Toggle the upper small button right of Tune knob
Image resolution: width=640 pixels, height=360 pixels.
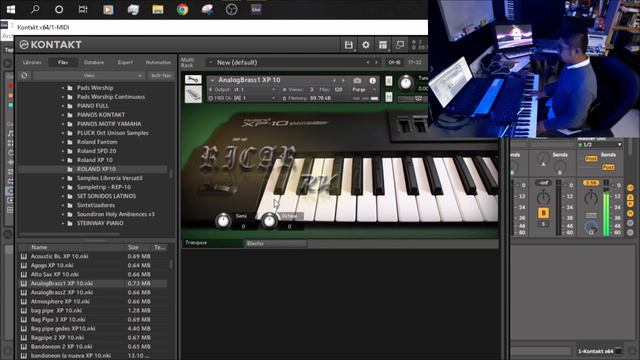[389, 81]
